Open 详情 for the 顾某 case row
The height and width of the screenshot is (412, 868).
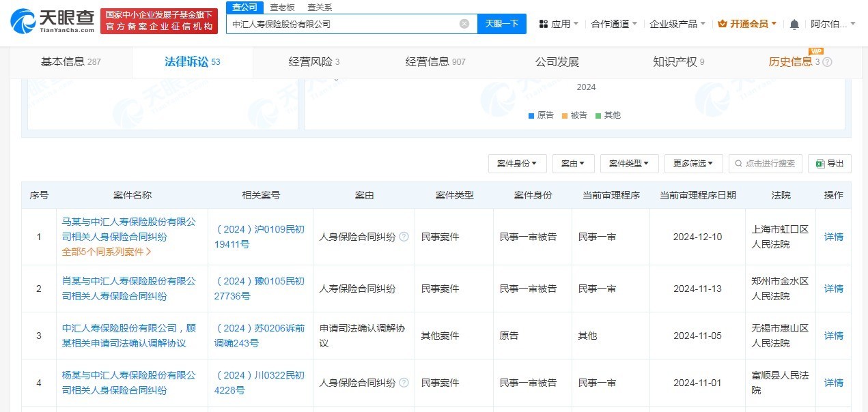[834, 336]
